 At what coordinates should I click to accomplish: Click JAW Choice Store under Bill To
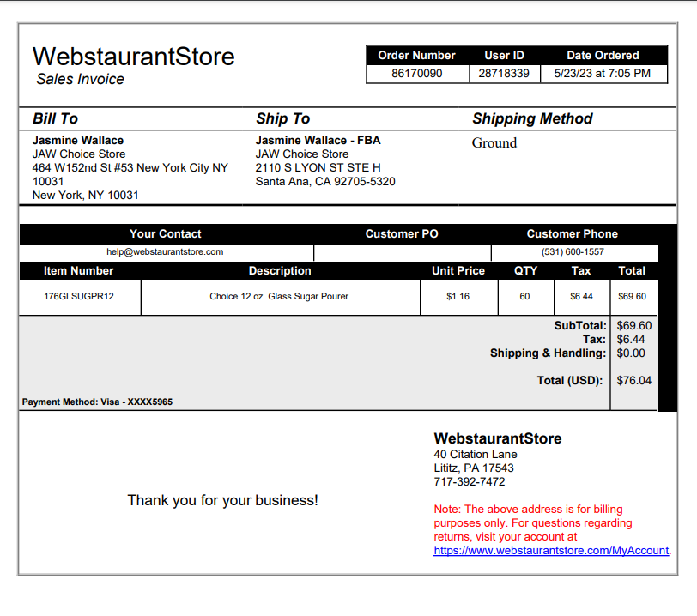coord(79,154)
